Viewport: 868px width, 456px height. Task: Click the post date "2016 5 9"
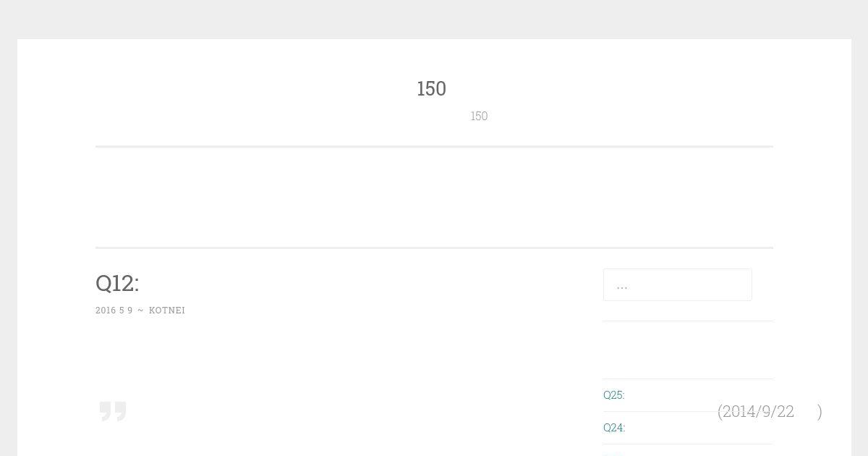114,310
